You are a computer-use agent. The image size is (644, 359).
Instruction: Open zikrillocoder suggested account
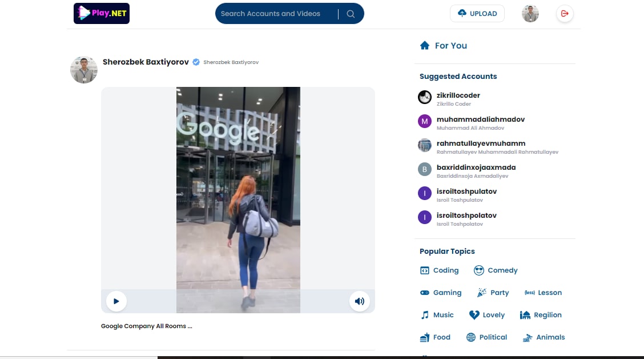click(x=458, y=95)
